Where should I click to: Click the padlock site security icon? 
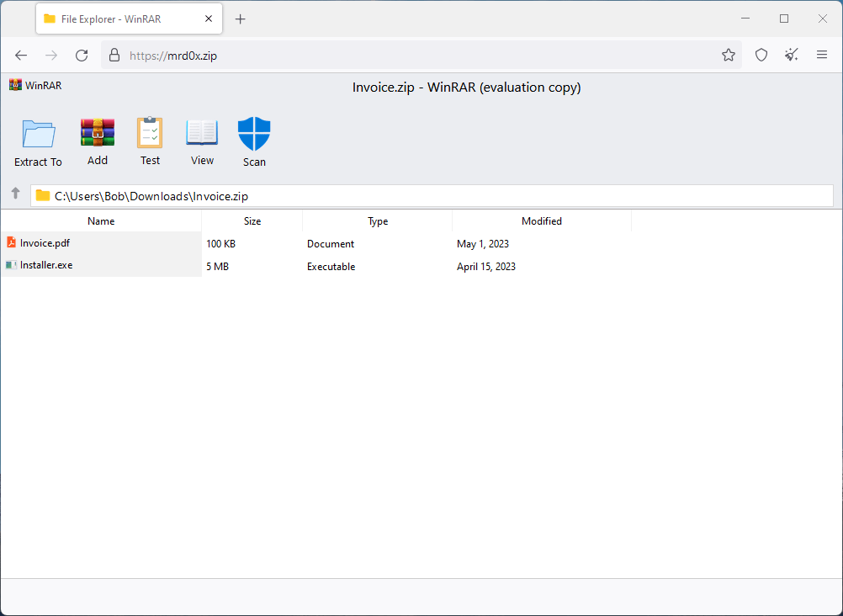(114, 55)
